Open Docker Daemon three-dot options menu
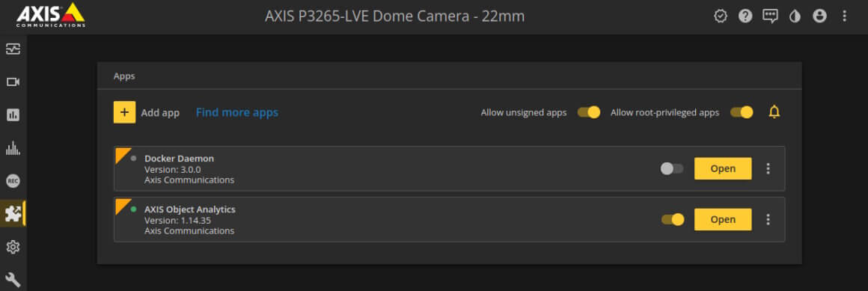 768,169
